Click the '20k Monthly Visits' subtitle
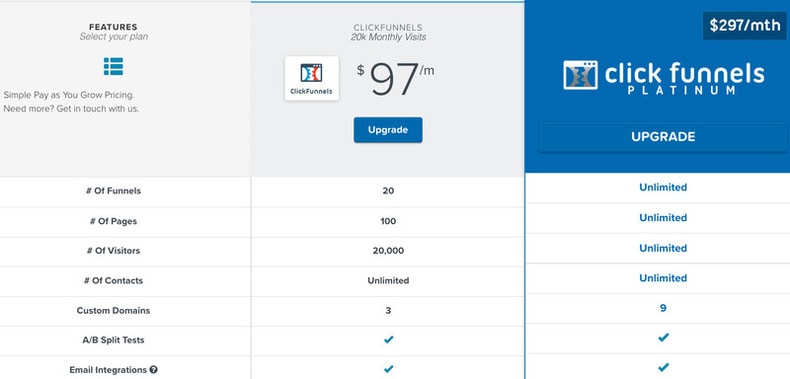Image resolution: width=790 pixels, height=379 pixels. 388,37
